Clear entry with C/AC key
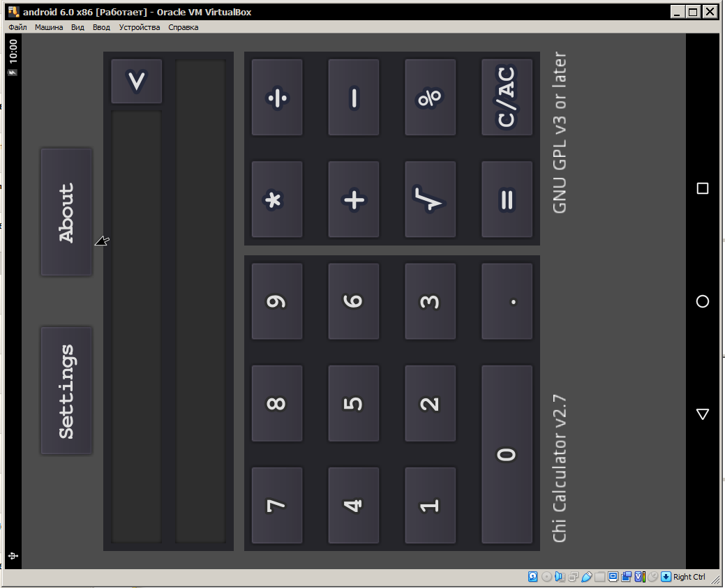 coord(507,98)
